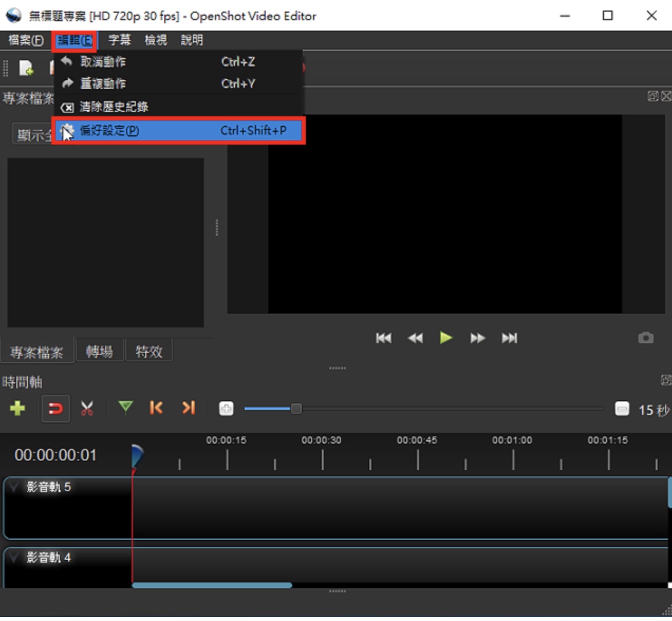Viewport: 672px width, 621px height.
Task: Toggle the snapping magnet tool
Action: tap(55, 408)
